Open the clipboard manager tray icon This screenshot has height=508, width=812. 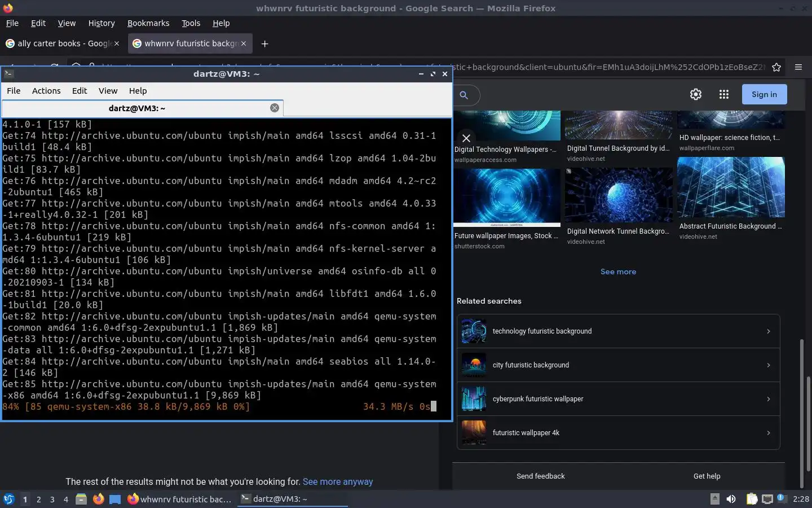tap(752, 499)
